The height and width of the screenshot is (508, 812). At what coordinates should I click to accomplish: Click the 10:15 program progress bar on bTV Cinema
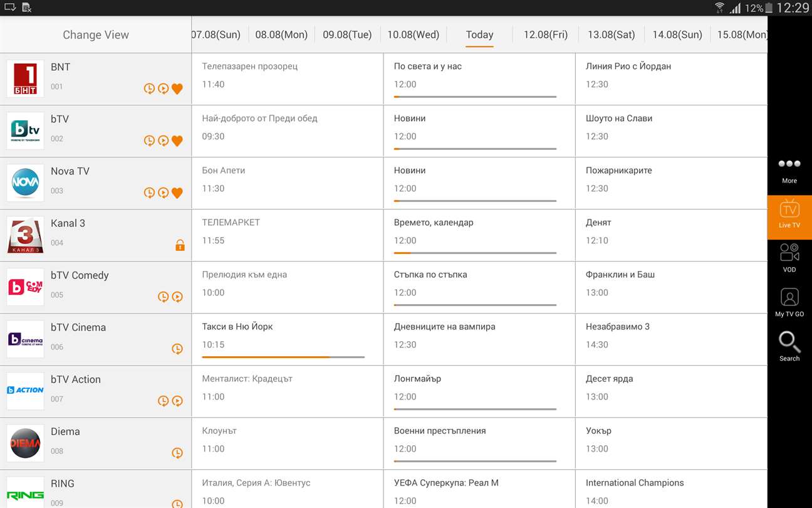pos(283,357)
